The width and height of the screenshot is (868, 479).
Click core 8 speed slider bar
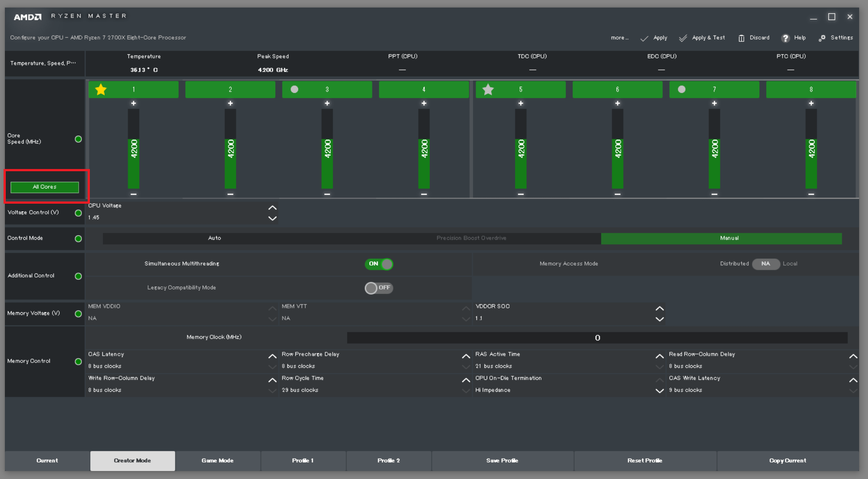811,149
